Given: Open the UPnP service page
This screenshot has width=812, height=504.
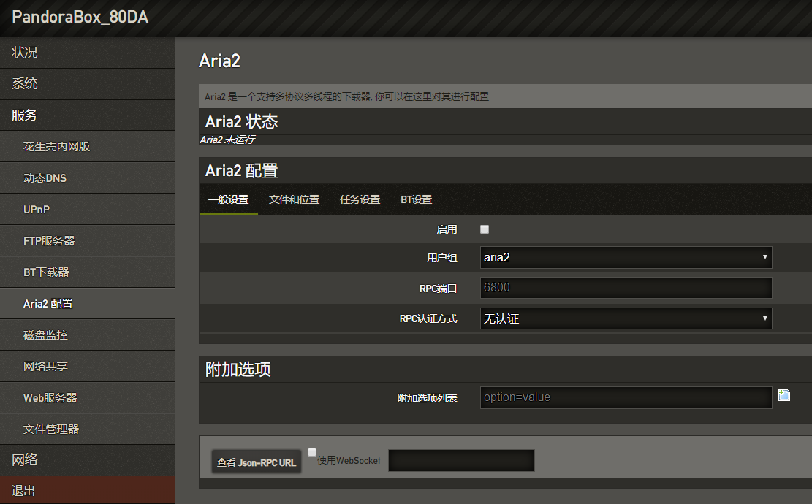Looking at the screenshot, I should pyautogui.click(x=88, y=210).
